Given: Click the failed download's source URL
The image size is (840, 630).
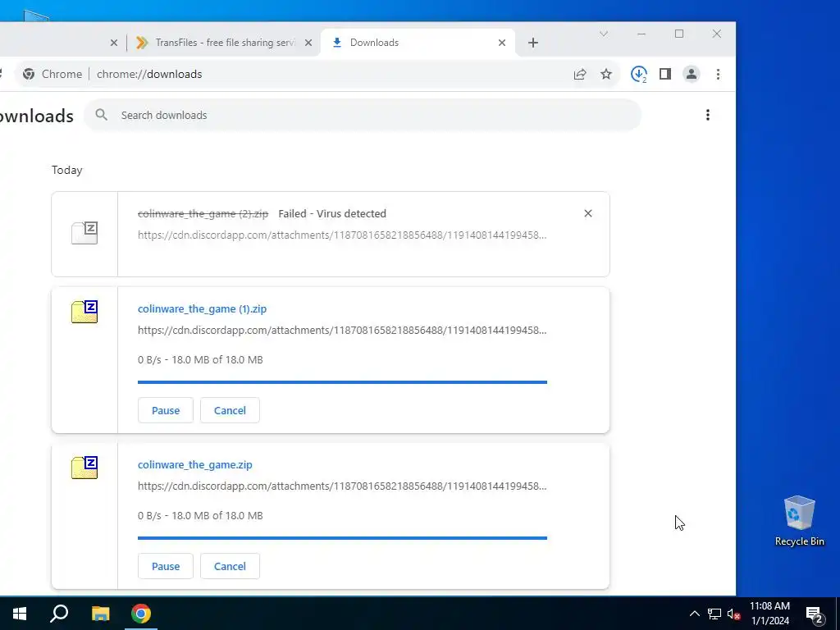Looking at the screenshot, I should tap(342, 235).
